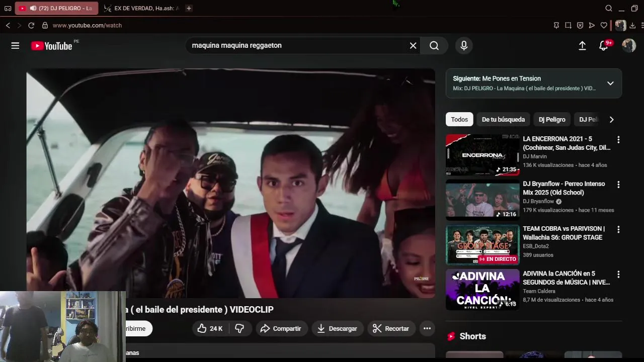This screenshot has width=644, height=362.
Task: Open options menu for ADIVINA la CANCIÓN
Action: click(618, 275)
